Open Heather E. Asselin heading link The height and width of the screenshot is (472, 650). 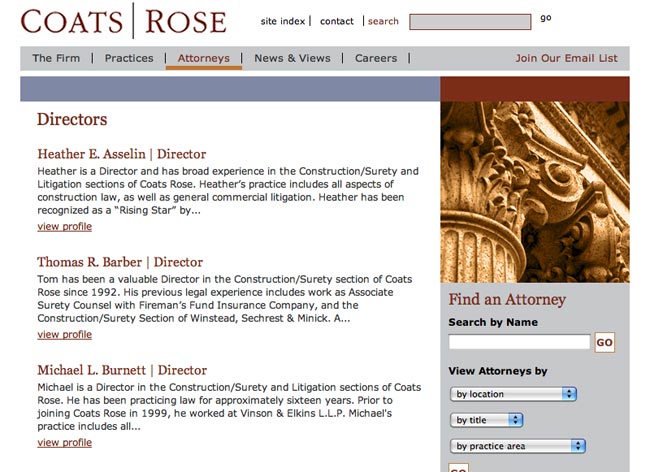(x=121, y=154)
